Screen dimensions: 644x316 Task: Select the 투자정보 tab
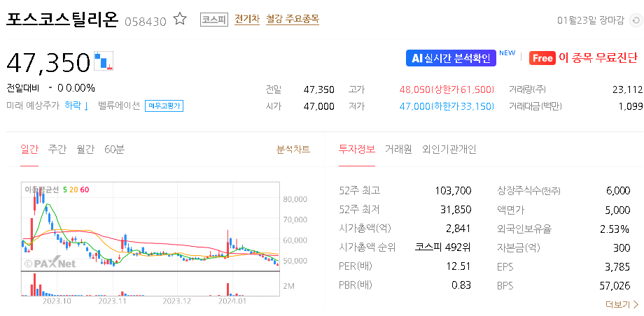[x=357, y=150]
